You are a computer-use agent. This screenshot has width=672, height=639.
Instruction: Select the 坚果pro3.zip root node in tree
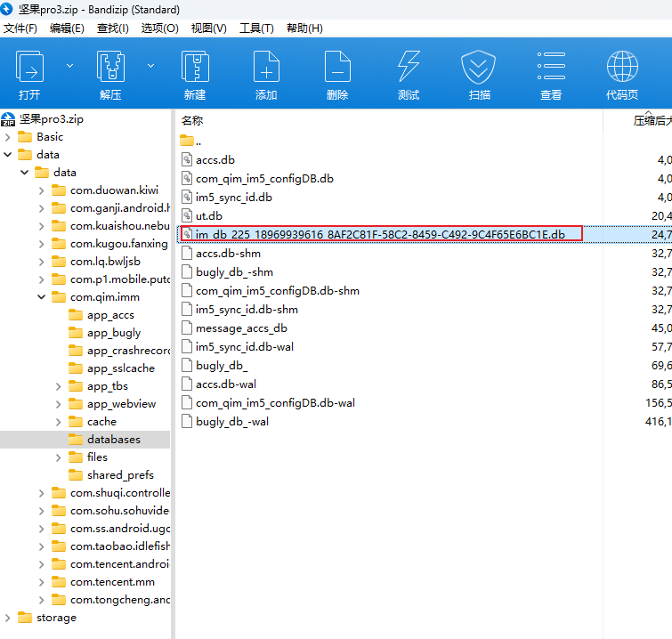click(52, 119)
